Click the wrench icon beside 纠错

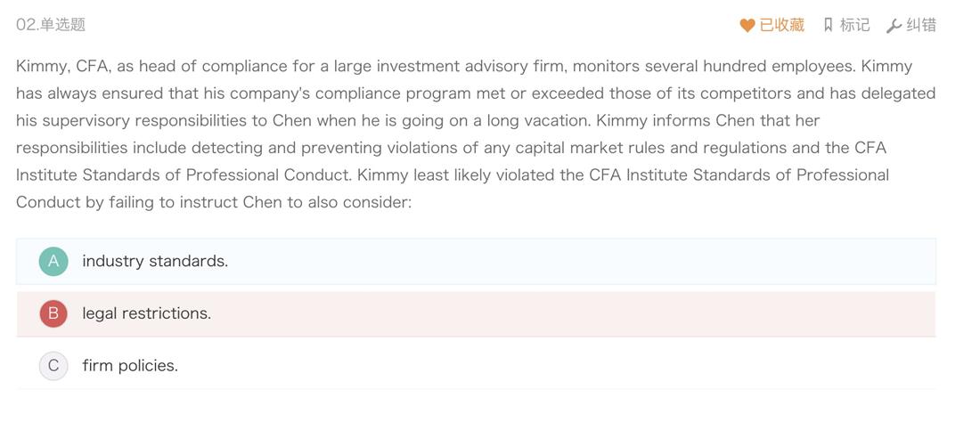coord(894,26)
